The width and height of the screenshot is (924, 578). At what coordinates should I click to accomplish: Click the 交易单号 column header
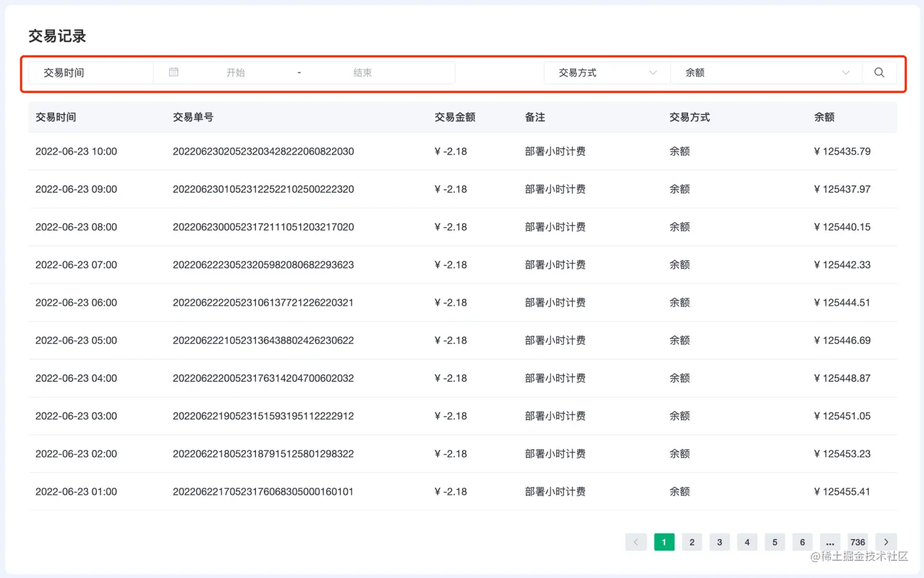tap(193, 117)
